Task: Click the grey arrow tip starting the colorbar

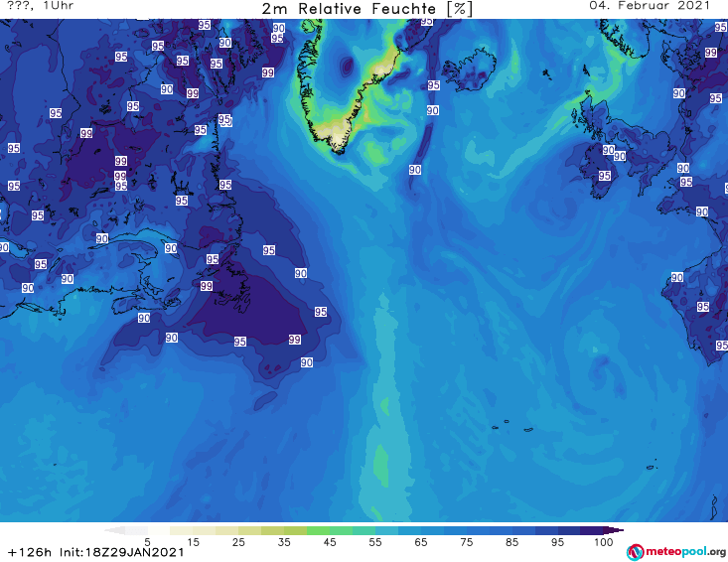Action: tap(114, 530)
